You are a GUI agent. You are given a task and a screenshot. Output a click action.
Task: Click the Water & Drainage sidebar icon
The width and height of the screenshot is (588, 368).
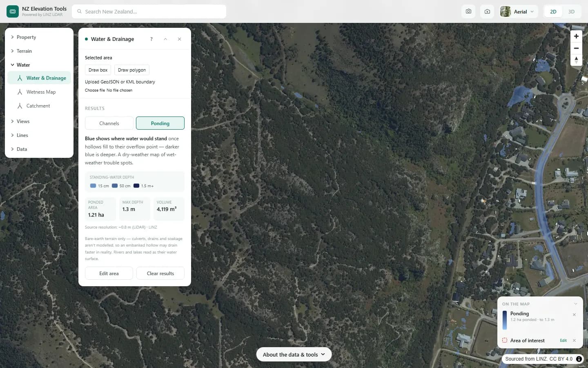pos(20,78)
